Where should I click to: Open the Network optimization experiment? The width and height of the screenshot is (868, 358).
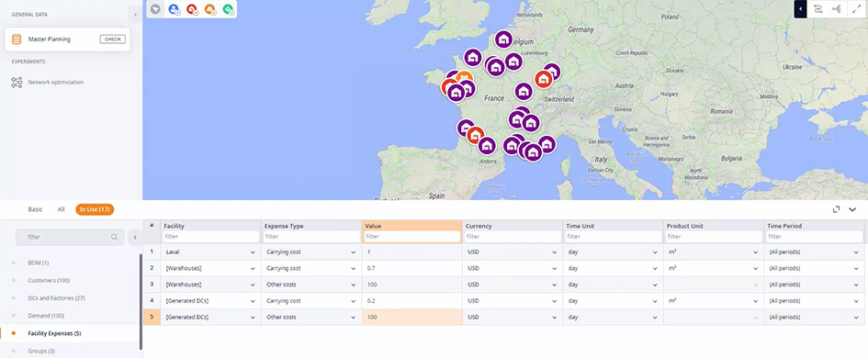pos(56,83)
